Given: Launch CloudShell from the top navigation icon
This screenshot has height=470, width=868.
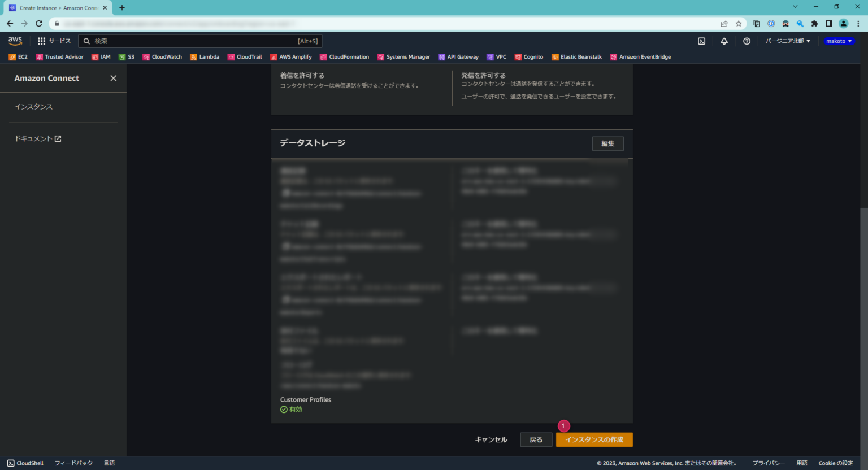Looking at the screenshot, I should [701, 41].
